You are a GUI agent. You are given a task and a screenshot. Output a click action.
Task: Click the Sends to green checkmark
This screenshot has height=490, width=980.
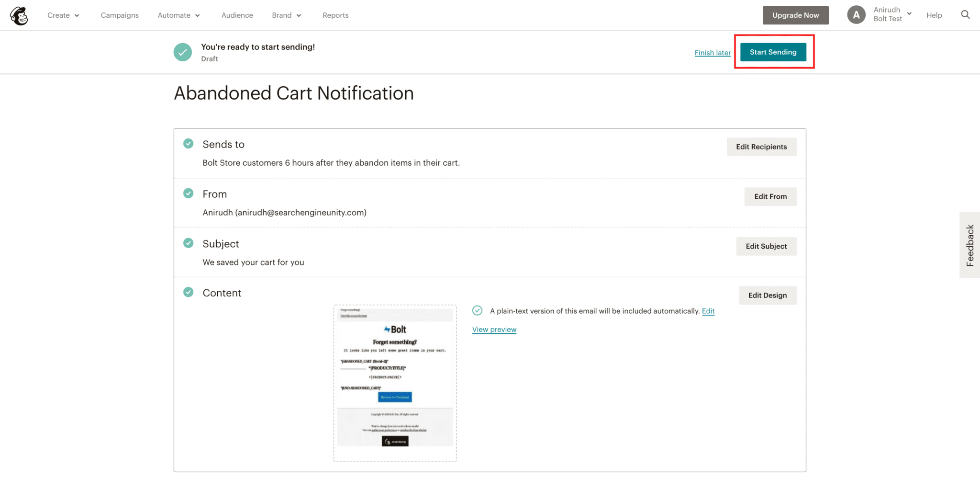pos(189,144)
